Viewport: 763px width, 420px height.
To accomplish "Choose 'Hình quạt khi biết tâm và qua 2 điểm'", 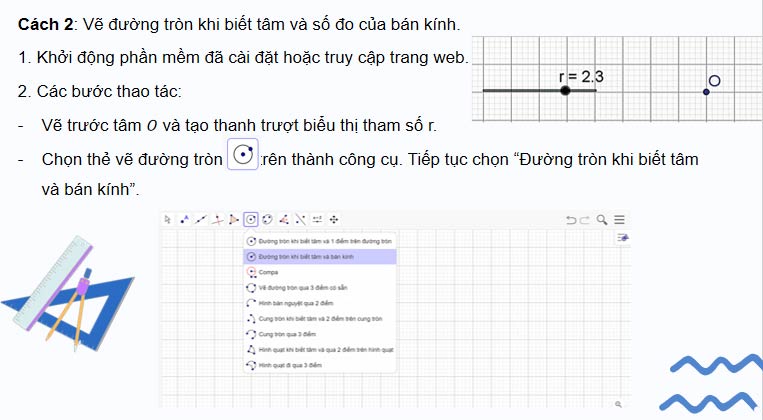I will tap(320, 350).
